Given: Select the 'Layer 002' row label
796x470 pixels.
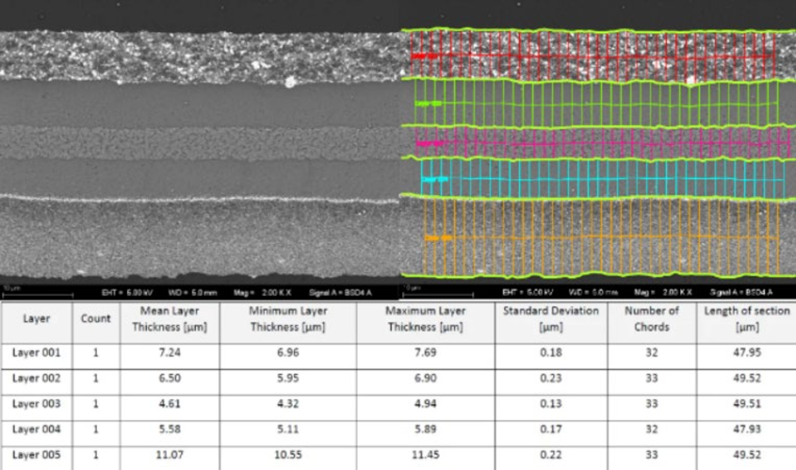Looking at the screenshot, I should (x=36, y=378).
